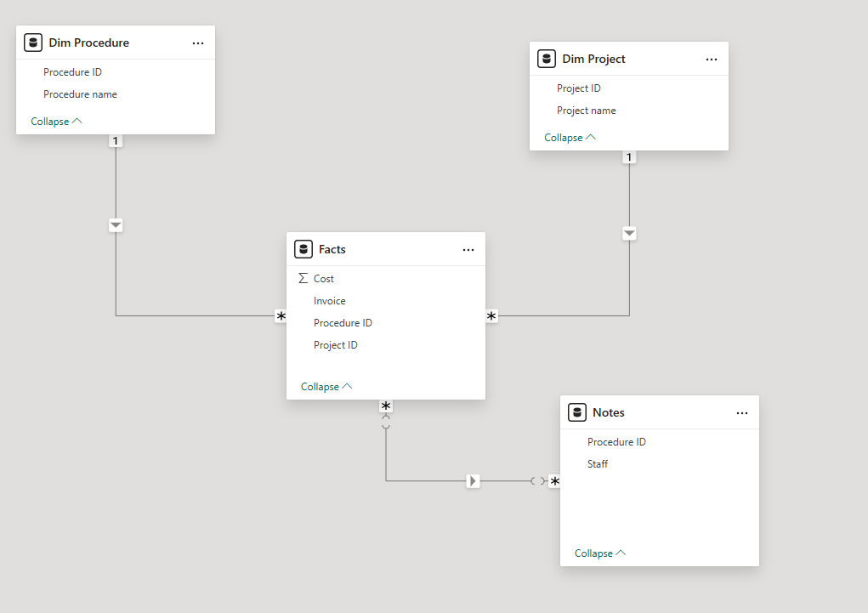Screen dimensions: 868x613
Task: Click the Dim Project table title
Action: tap(593, 59)
